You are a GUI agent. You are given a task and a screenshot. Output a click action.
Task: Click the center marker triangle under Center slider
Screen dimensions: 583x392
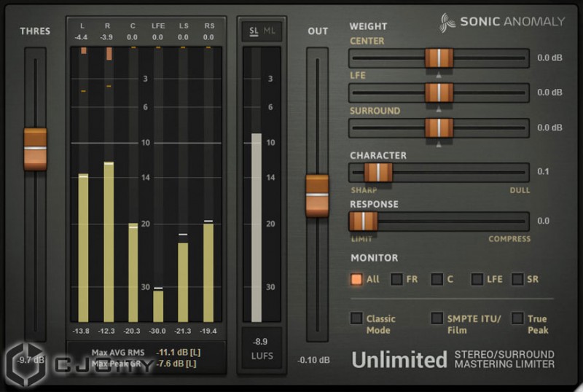[439, 74]
